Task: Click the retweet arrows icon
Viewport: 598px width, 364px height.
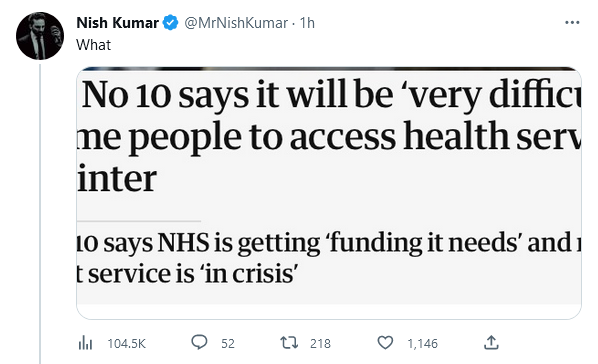Action: 289,343
